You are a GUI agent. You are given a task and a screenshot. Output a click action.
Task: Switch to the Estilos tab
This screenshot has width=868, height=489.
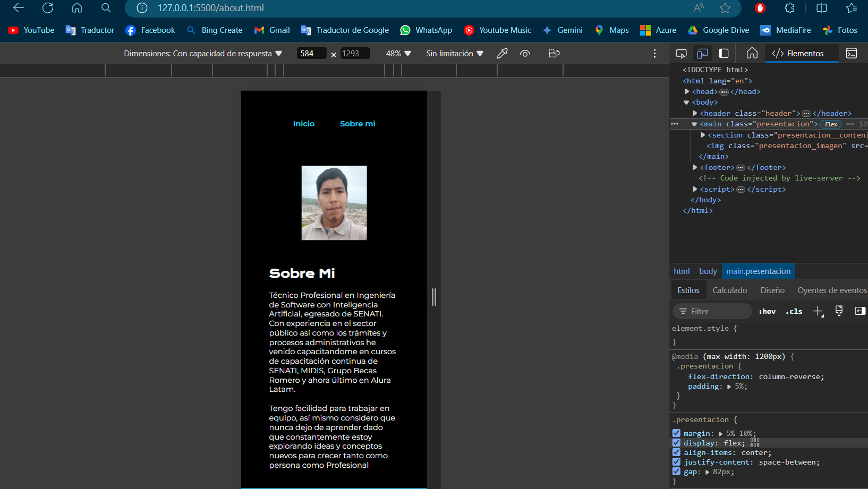(688, 290)
